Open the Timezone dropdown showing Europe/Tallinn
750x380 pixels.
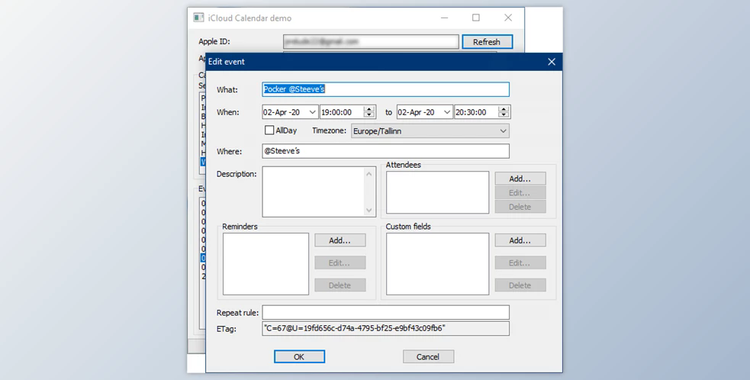coord(430,131)
